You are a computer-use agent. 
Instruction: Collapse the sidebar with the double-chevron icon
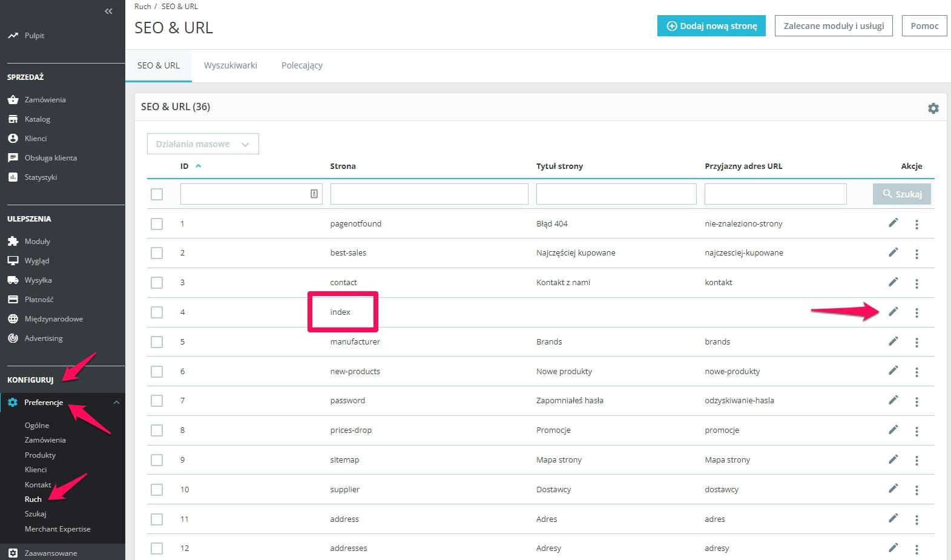point(108,11)
